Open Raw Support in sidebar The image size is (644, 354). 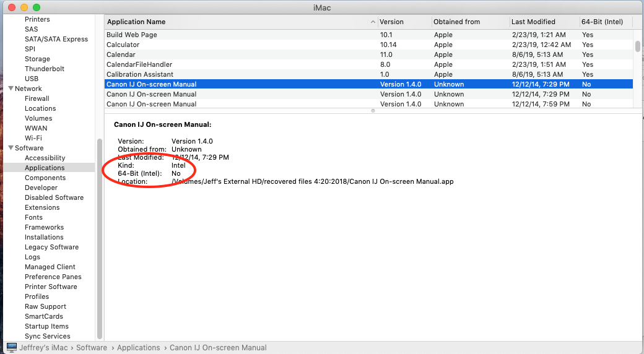coord(46,306)
